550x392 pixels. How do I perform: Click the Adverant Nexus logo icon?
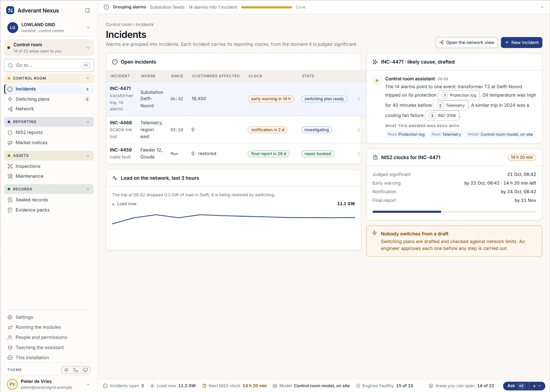(x=10, y=10)
